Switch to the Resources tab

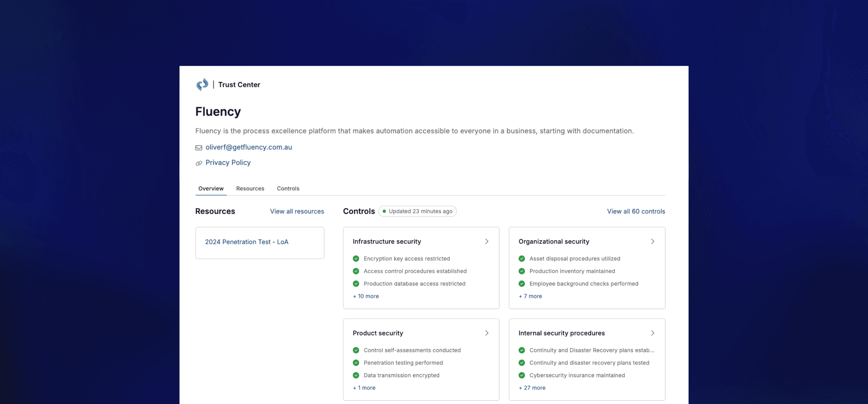pyautogui.click(x=250, y=188)
